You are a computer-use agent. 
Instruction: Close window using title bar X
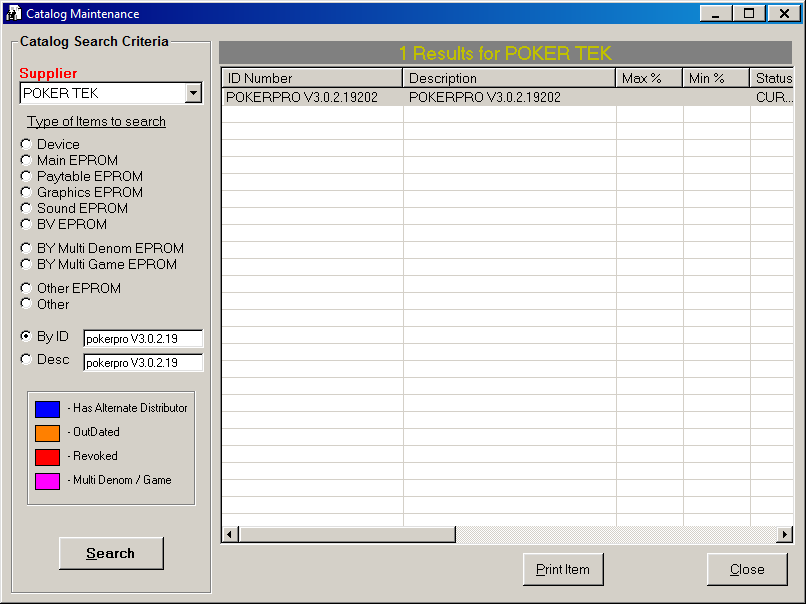point(784,13)
